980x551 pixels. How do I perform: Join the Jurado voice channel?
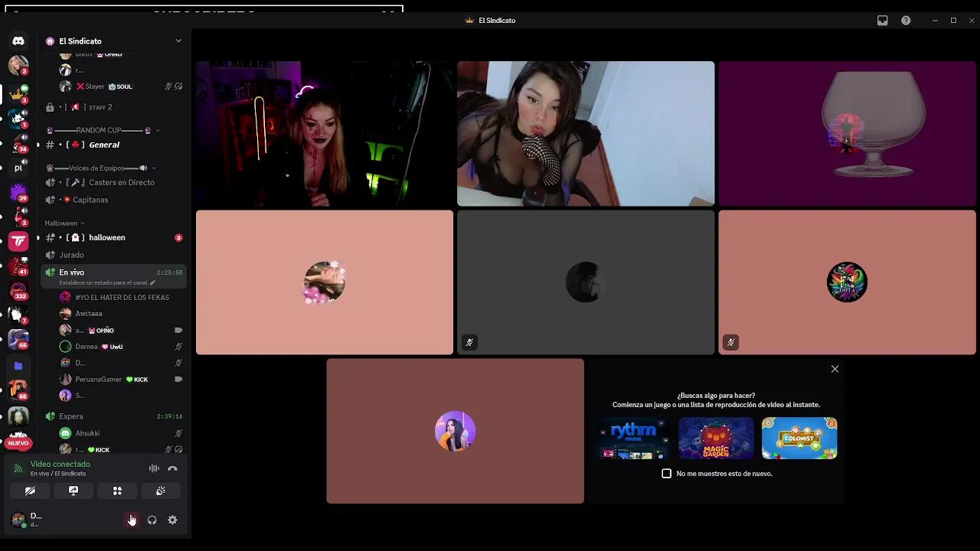pyautogui.click(x=115, y=255)
